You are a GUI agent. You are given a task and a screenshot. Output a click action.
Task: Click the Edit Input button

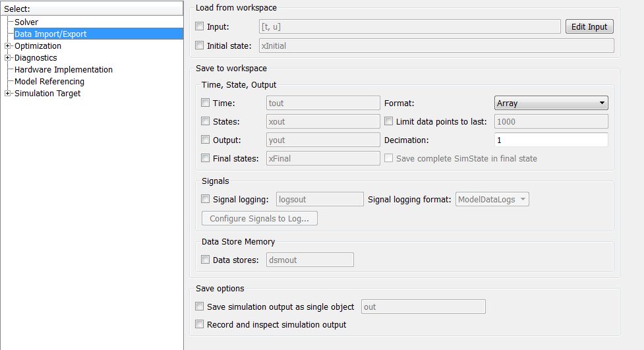point(589,27)
